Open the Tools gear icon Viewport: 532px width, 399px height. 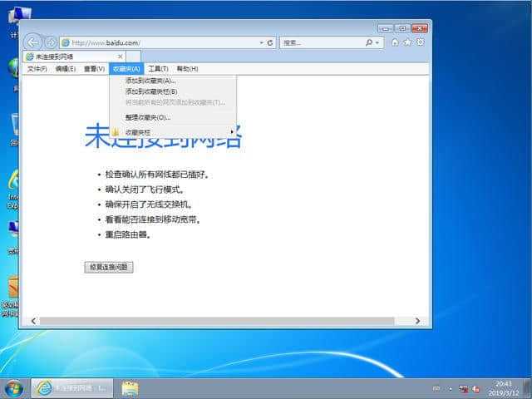coord(420,42)
